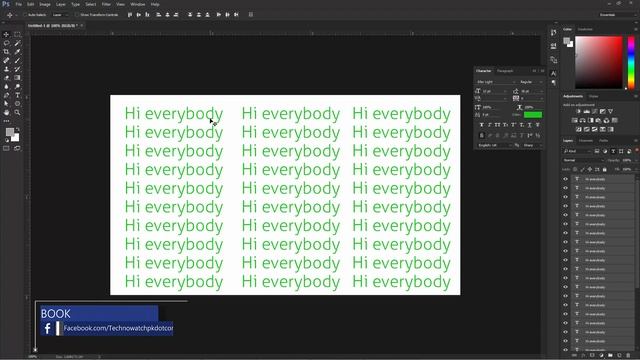Viewport: 640px width, 360px height.
Task: Switch to the Paragraph tab
Action: (505, 71)
